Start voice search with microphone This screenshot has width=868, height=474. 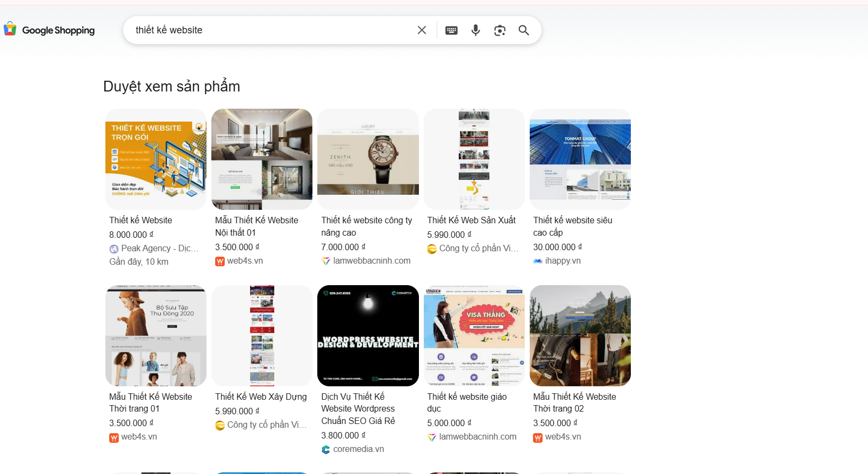475,30
